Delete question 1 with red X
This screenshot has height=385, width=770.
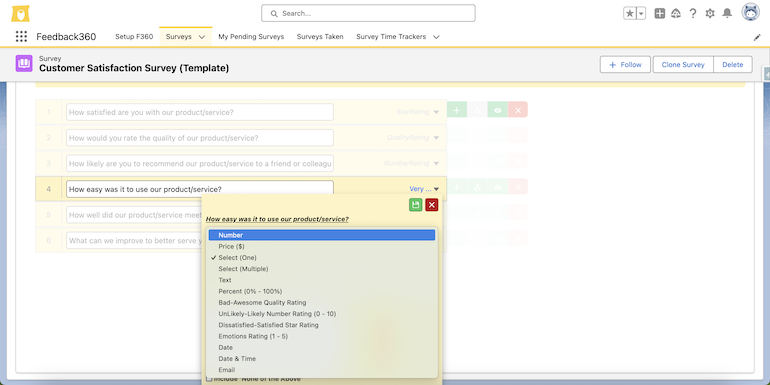[x=518, y=110]
